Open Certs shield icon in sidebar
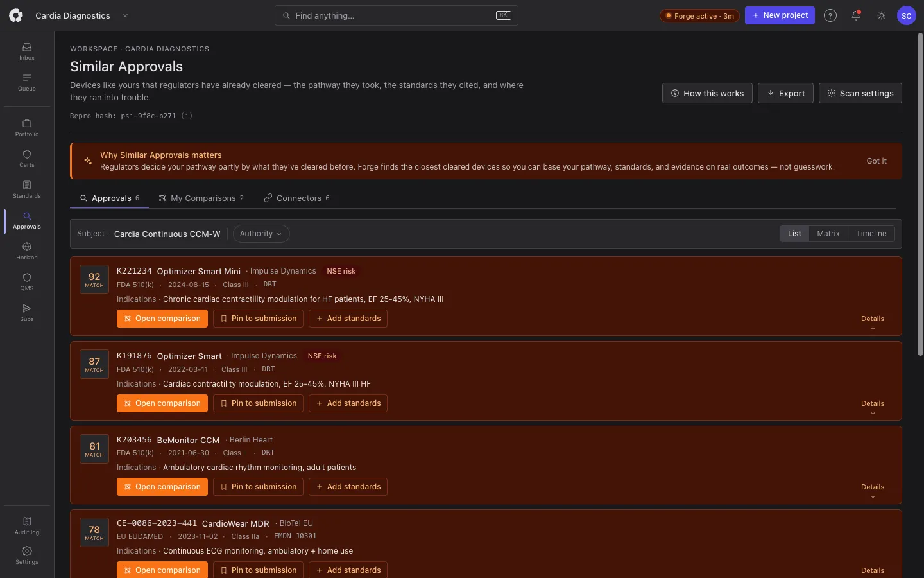Viewport: 924px width, 578px height. 27,159
